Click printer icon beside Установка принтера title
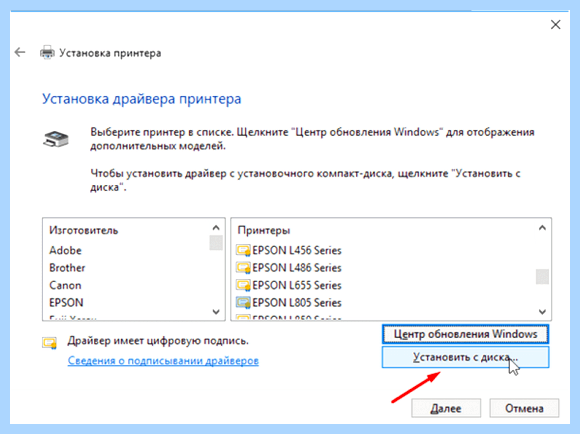The width and height of the screenshot is (580, 434). pos(47,53)
